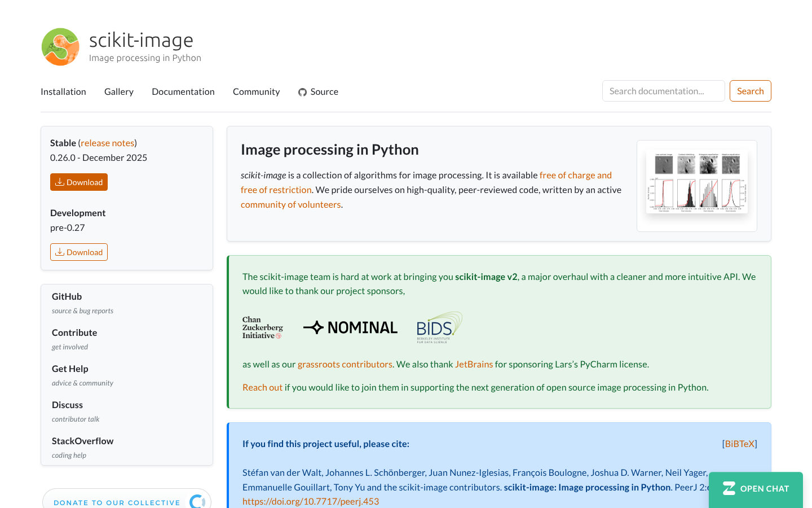Viewport: 812px width, 508px height.
Task: Click Donate to our Collective button
Action: (x=127, y=500)
